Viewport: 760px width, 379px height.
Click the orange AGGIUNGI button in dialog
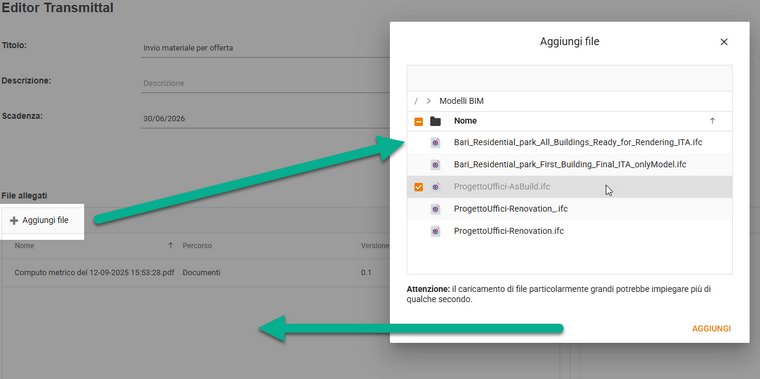pyautogui.click(x=711, y=329)
